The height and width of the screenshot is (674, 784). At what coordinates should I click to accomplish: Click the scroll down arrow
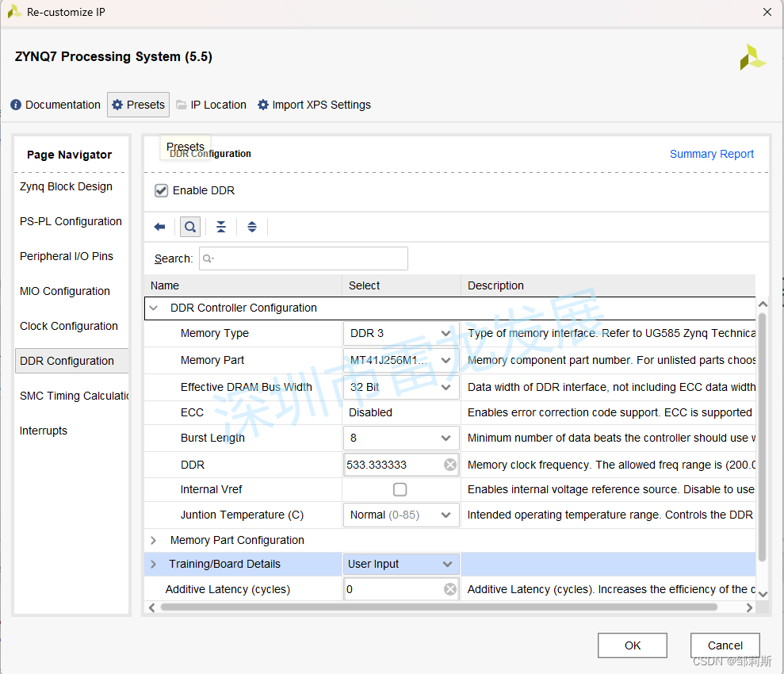763,594
